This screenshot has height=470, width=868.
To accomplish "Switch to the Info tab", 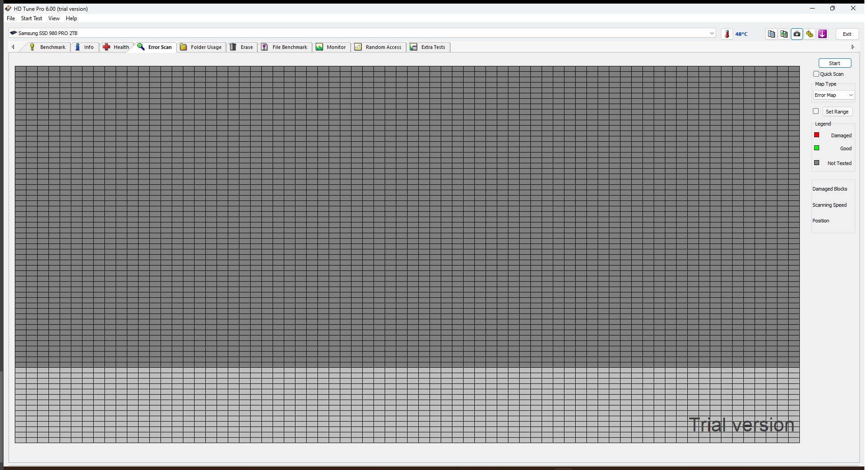I will click(x=84, y=47).
